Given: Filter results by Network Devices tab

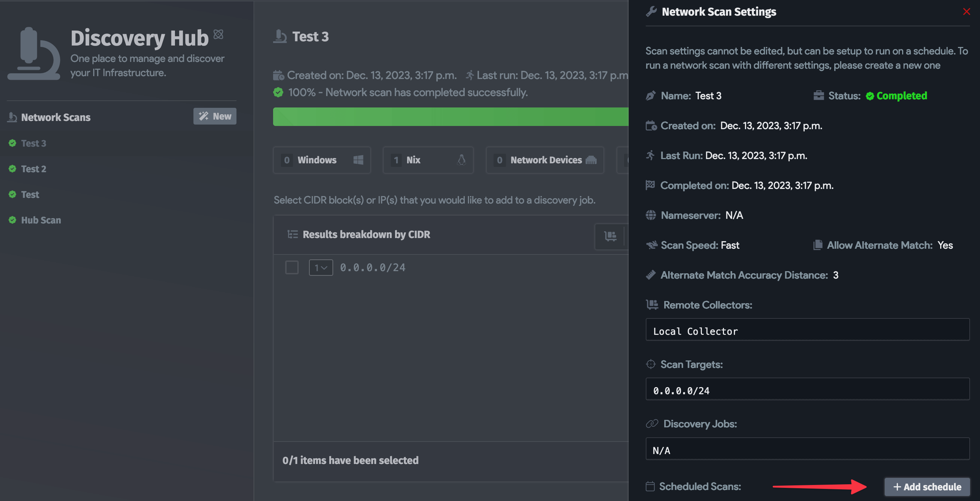Looking at the screenshot, I should coord(545,160).
